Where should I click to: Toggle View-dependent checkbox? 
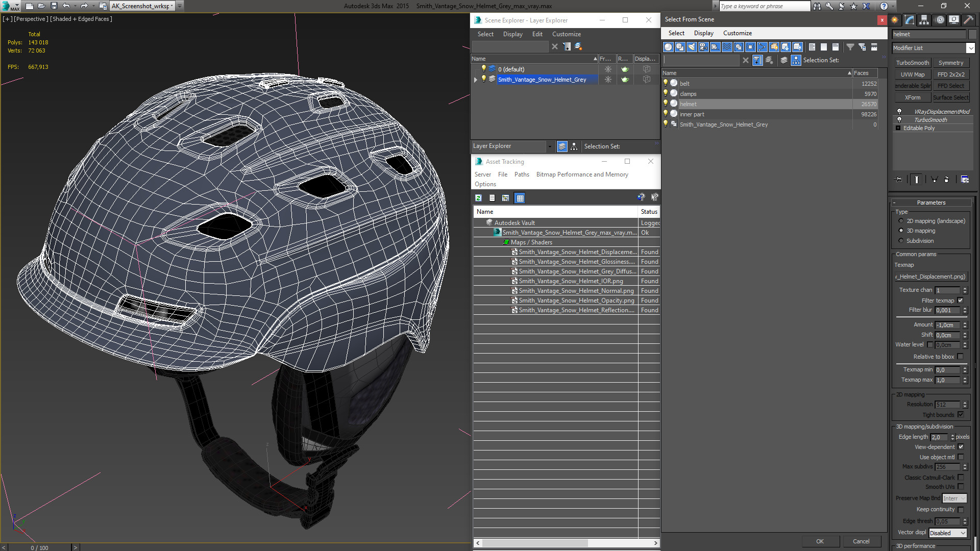[961, 447]
